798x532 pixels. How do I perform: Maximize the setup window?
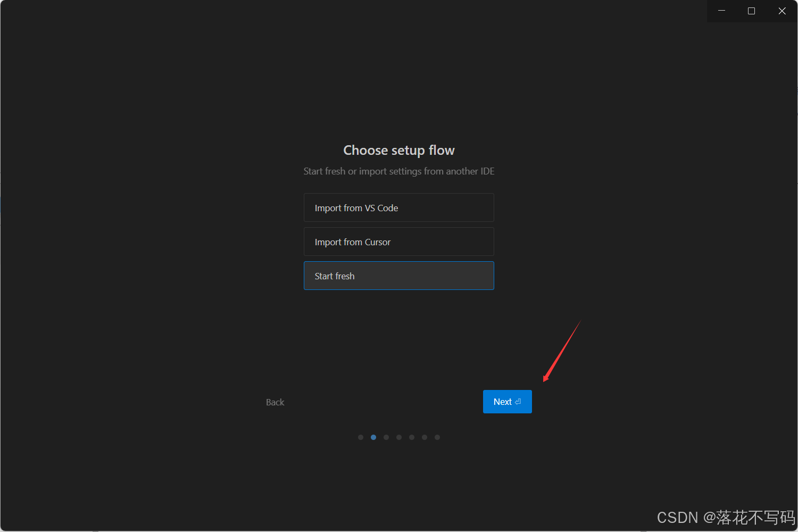click(x=752, y=11)
